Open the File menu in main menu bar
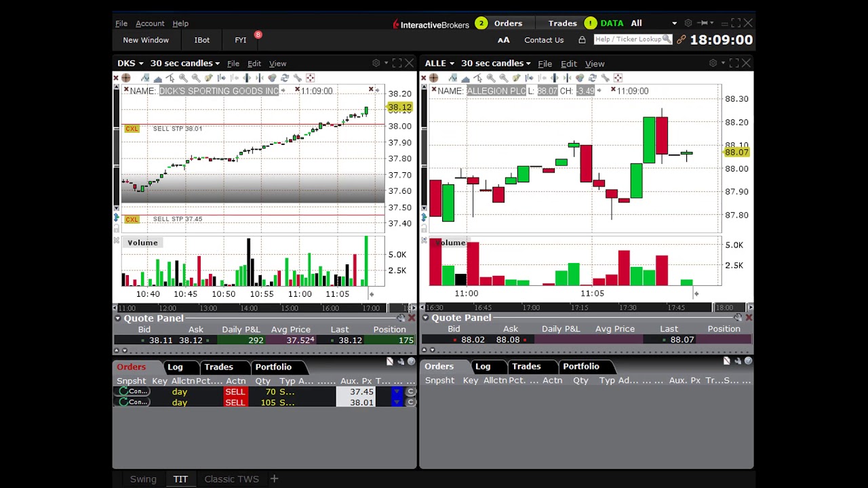Screen dimensions: 868x488 click(121, 24)
